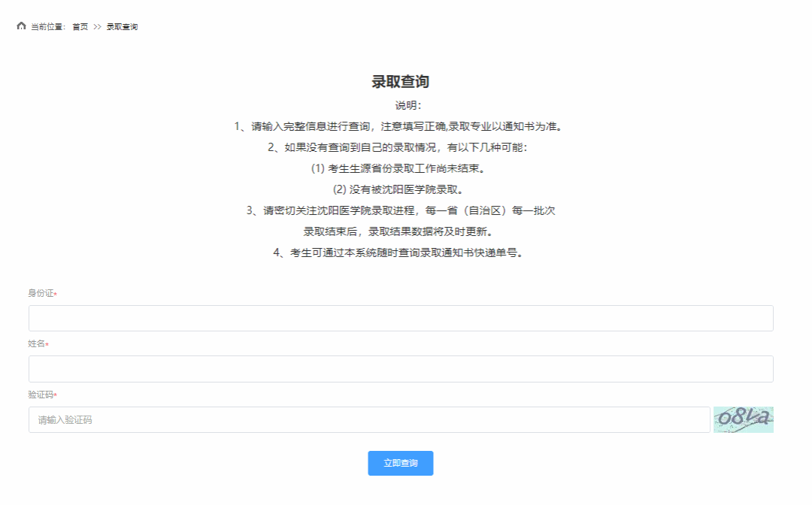Refresh the captcha image
Screen dimensions: 812x505
[743, 419]
